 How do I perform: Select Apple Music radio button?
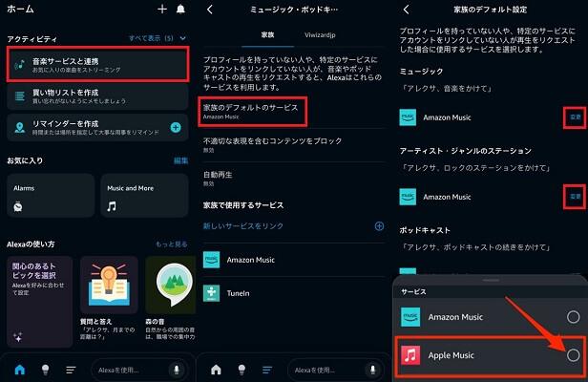click(573, 355)
